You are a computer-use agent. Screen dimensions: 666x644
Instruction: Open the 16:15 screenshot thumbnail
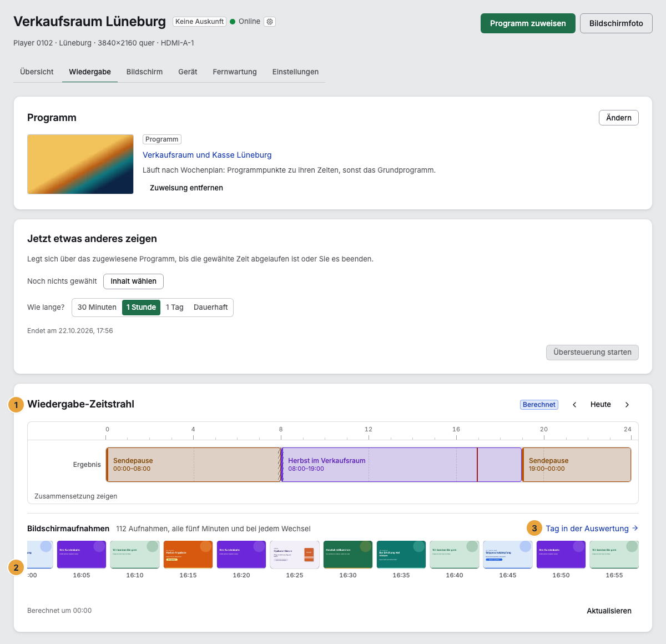pyautogui.click(x=188, y=555)
